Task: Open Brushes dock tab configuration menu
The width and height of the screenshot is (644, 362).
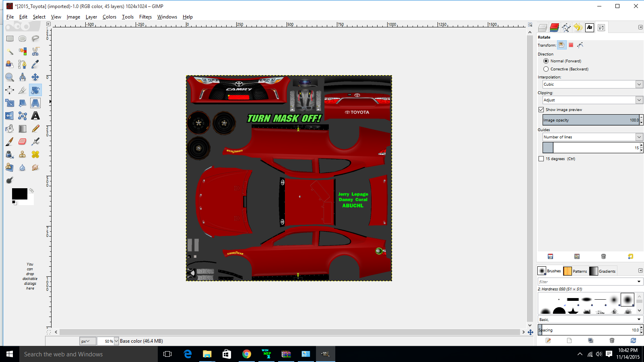Action: 640,271
